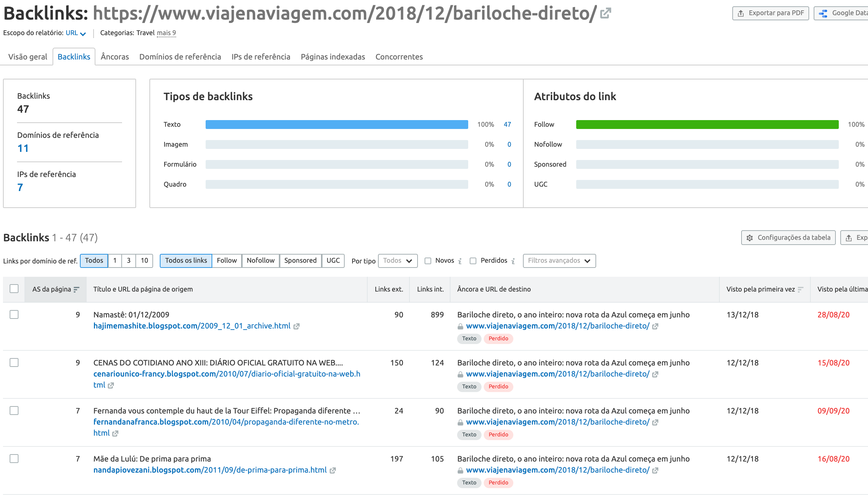The width and height of the screenshot is (868, 497).
Task: Click external link icon next to nandapiovezani.blogspot.com URL
Action: pos(332,470)
